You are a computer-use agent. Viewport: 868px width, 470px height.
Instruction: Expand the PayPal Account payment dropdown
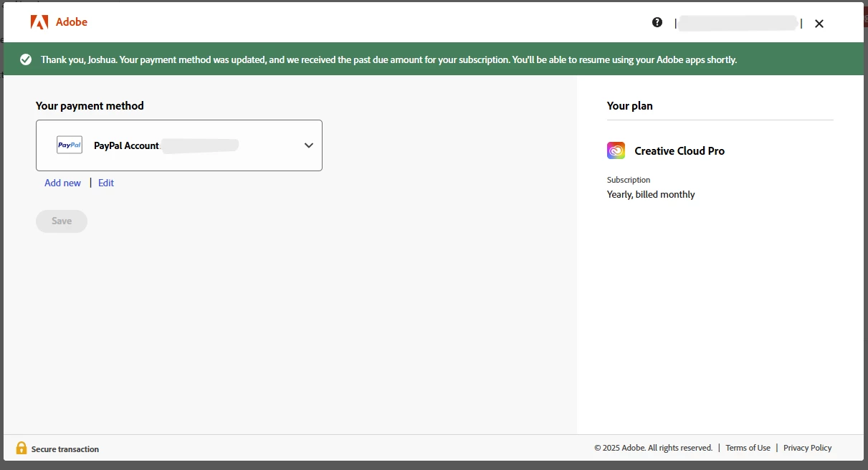(x=179, y=145)
